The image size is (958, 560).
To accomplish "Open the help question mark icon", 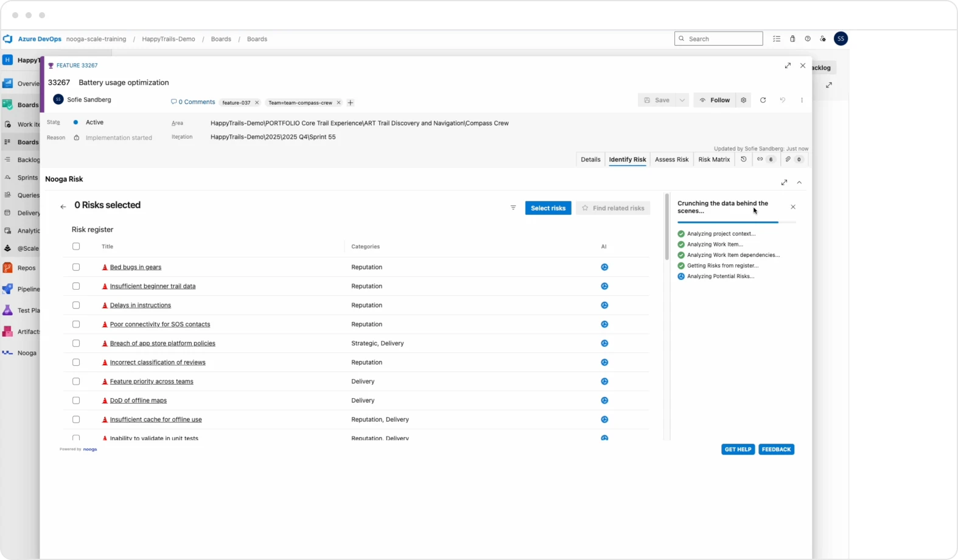I will tap(808, 39).
